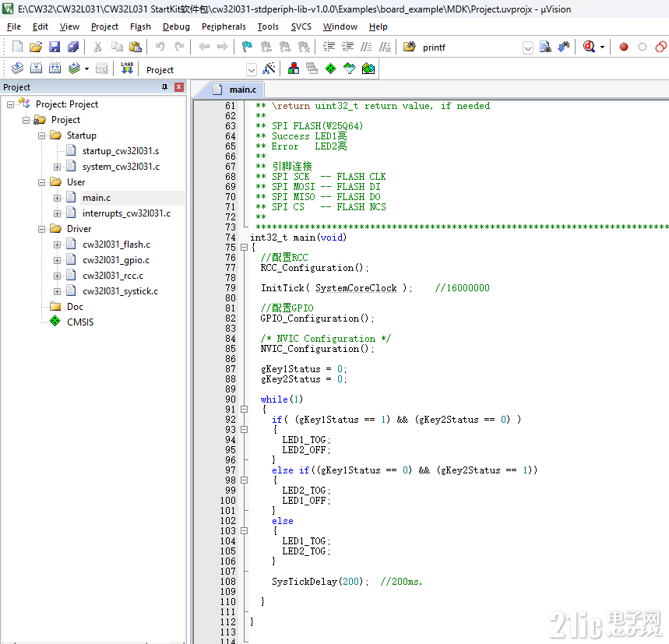Collapse the Project: Project root node
The image size is (669, 644).
click(x=10, y=104)
